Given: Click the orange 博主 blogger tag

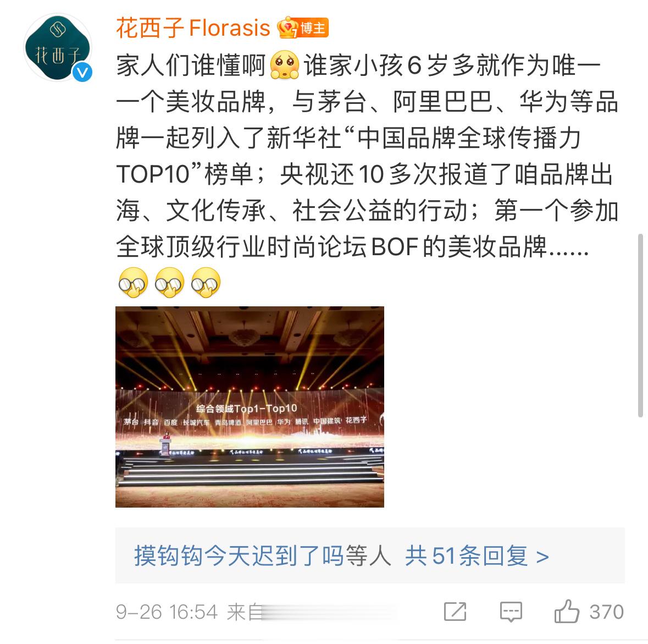Looking at the screenshot, I should (x=313, y=27).
